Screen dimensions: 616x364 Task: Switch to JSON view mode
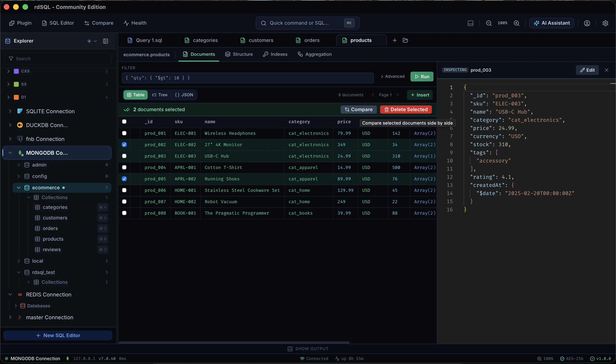pos(184,95)
